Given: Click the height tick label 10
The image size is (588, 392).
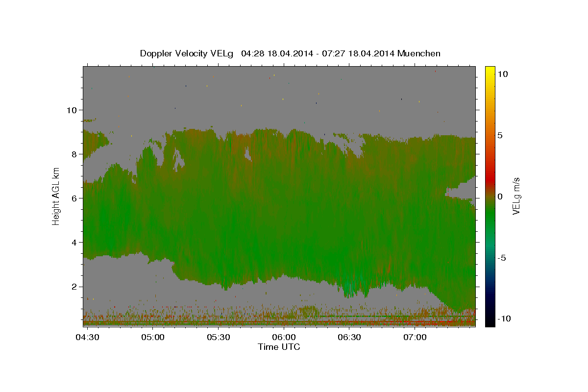Looking at the screenshot, I should 71,110.
